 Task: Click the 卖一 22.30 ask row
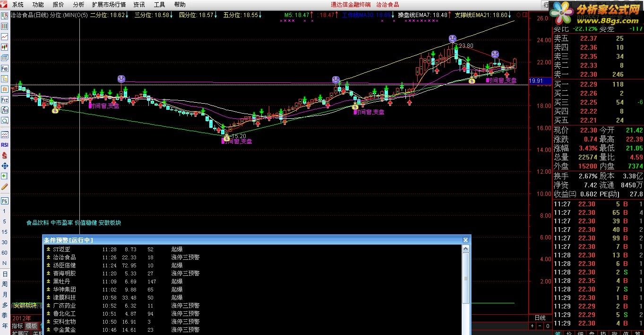598,74
